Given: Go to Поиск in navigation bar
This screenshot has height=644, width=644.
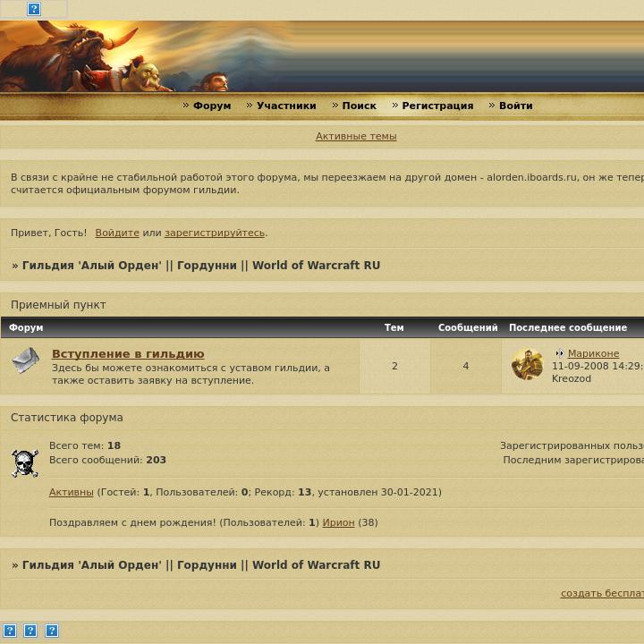Looking at the screenshot, I should (359, 106).
